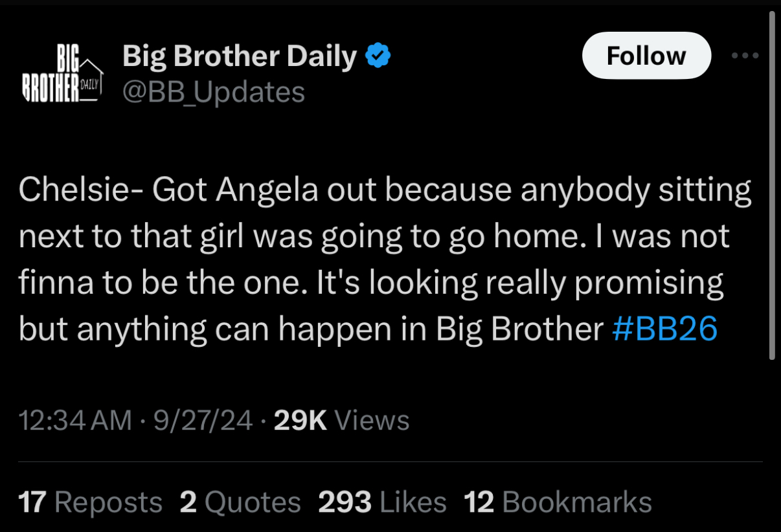Click the tweet line starting with finna

click(x=371, y=283)
